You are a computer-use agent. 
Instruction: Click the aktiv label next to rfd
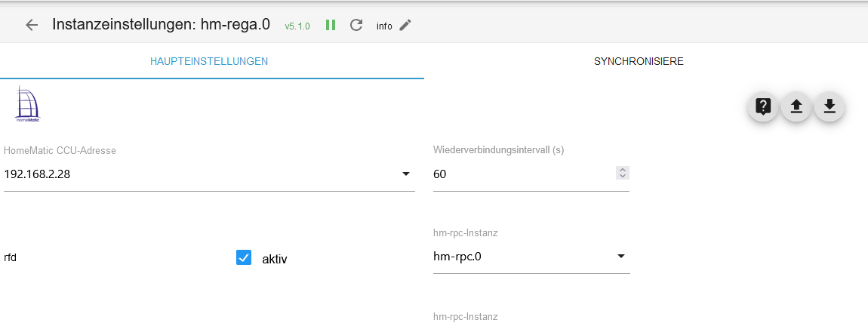(275, 259)
